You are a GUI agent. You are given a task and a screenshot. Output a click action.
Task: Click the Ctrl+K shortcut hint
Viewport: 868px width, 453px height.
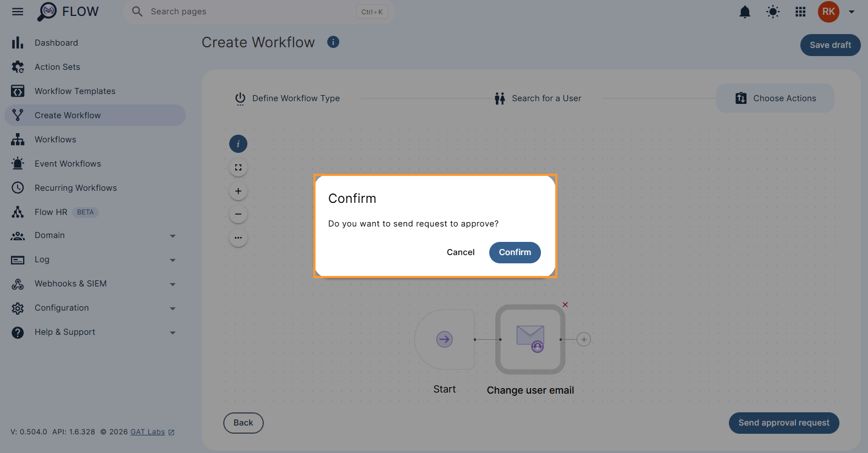click(x=372, y=12)
